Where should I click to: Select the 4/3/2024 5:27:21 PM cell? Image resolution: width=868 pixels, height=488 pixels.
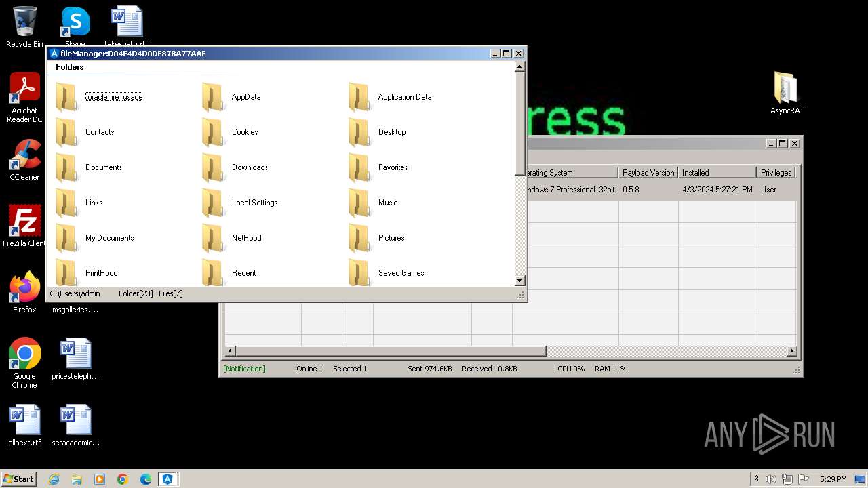(717, 190)
